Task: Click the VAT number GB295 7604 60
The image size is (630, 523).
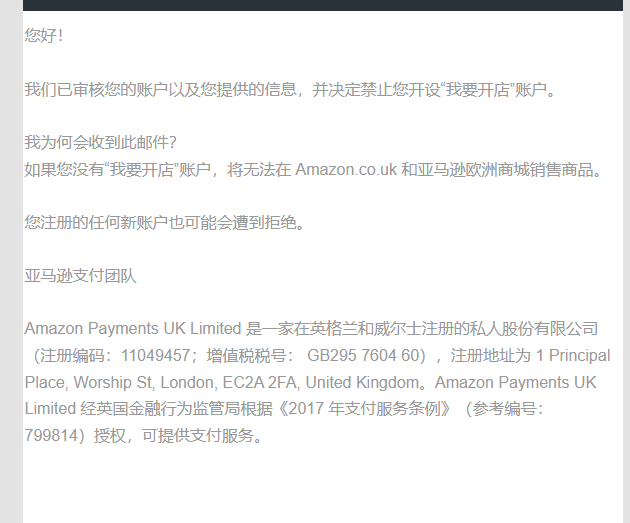Action: pos(363,355)
